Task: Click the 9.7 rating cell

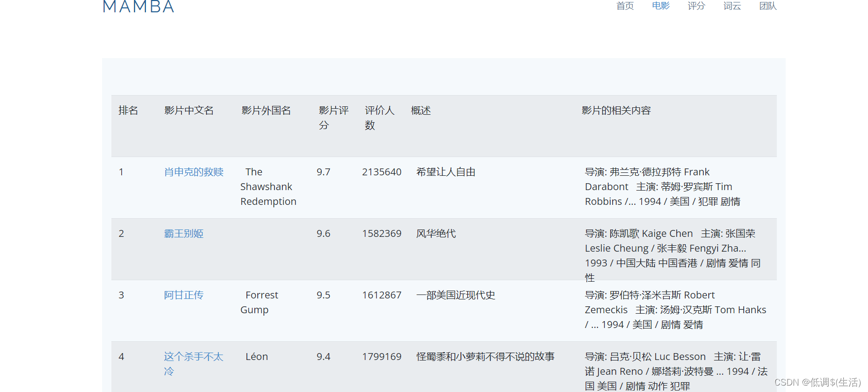Action: 323,172
